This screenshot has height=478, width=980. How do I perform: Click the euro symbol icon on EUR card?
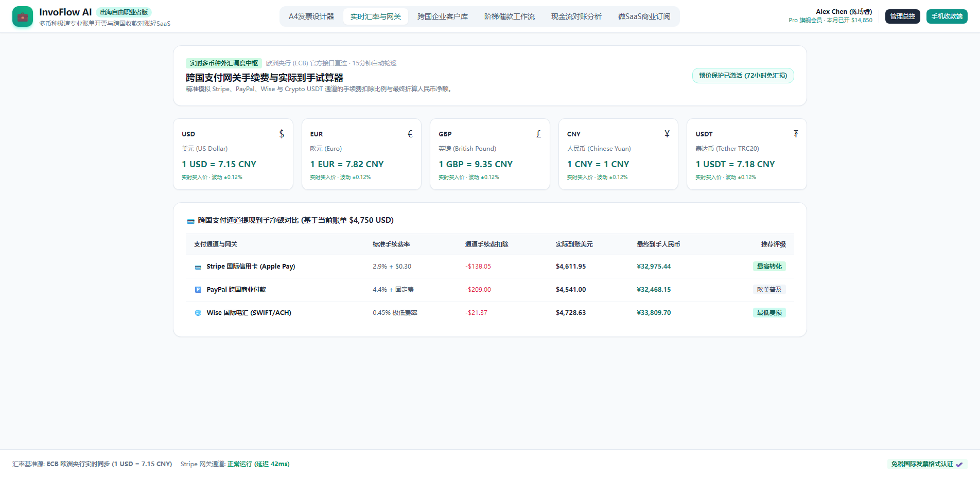click(410, 134)
